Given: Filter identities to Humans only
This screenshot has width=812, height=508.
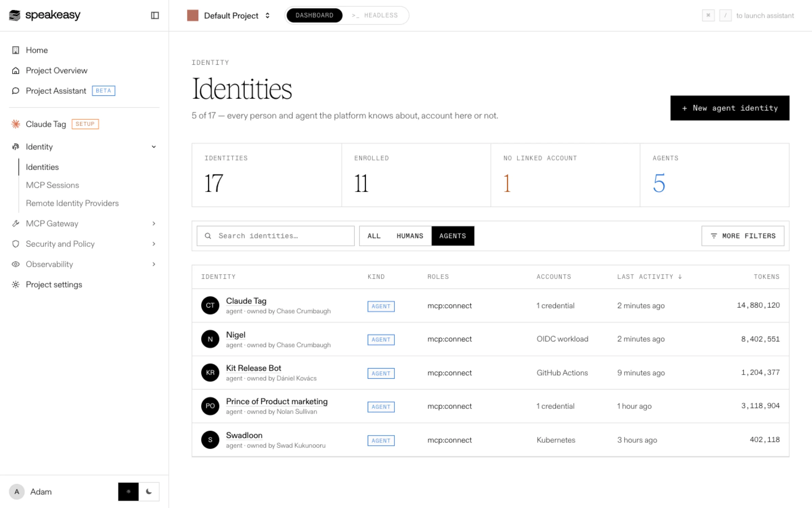Looking at the screenshot, I should [x=410, y=236].
